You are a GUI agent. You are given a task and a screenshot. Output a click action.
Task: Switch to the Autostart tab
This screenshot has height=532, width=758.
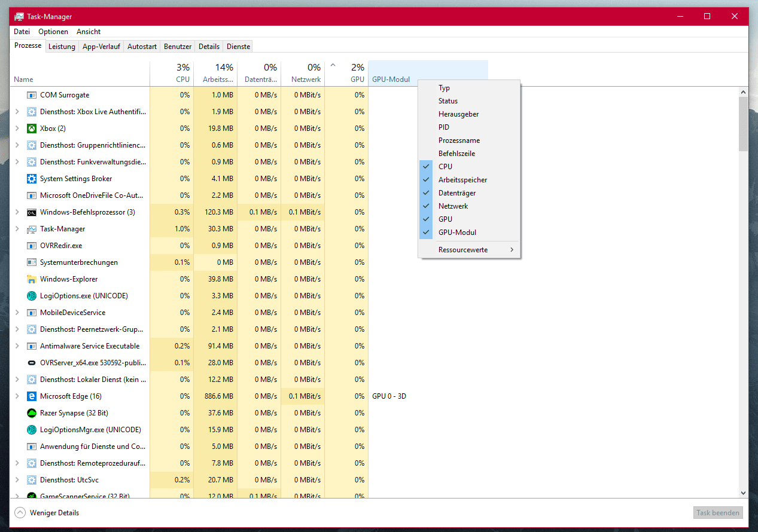pos(142,47)
